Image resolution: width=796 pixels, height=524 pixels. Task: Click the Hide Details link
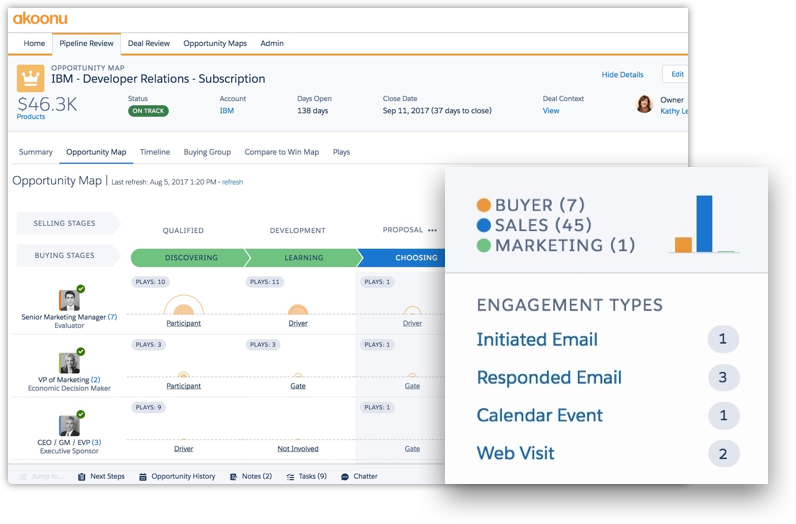click(622, 75)
